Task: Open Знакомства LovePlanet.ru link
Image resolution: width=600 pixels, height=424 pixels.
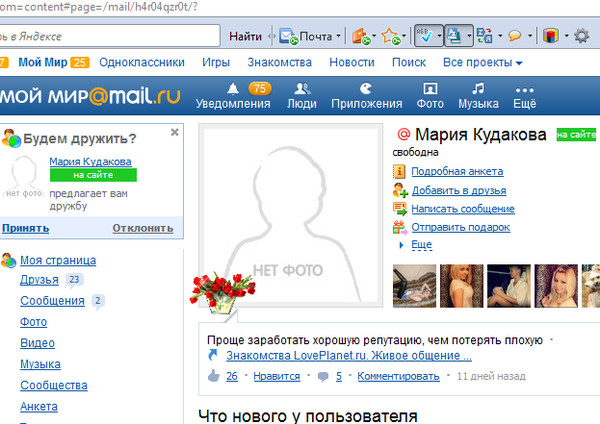Action: tap(349, 356)
